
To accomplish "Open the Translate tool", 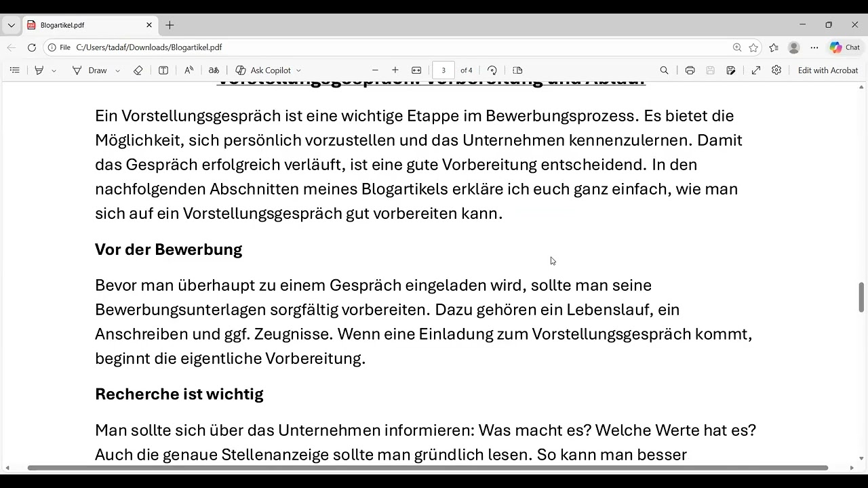I will [214, 70].
